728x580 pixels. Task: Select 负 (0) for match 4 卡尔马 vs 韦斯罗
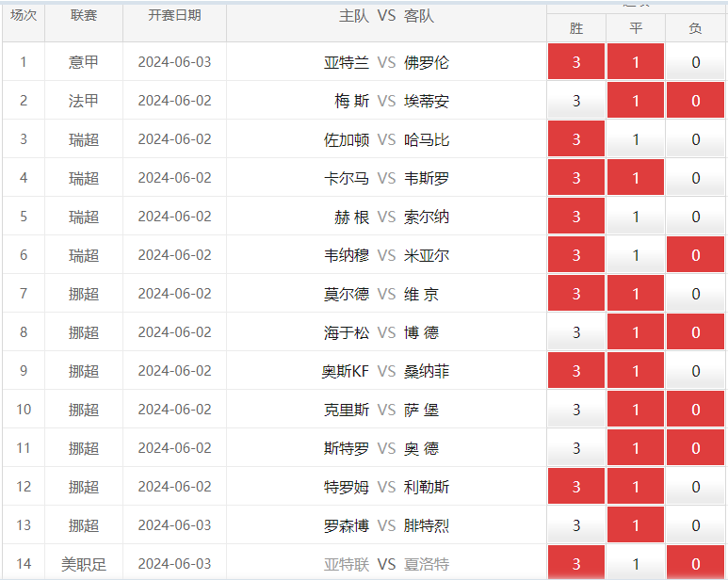(x=695, y=177)
